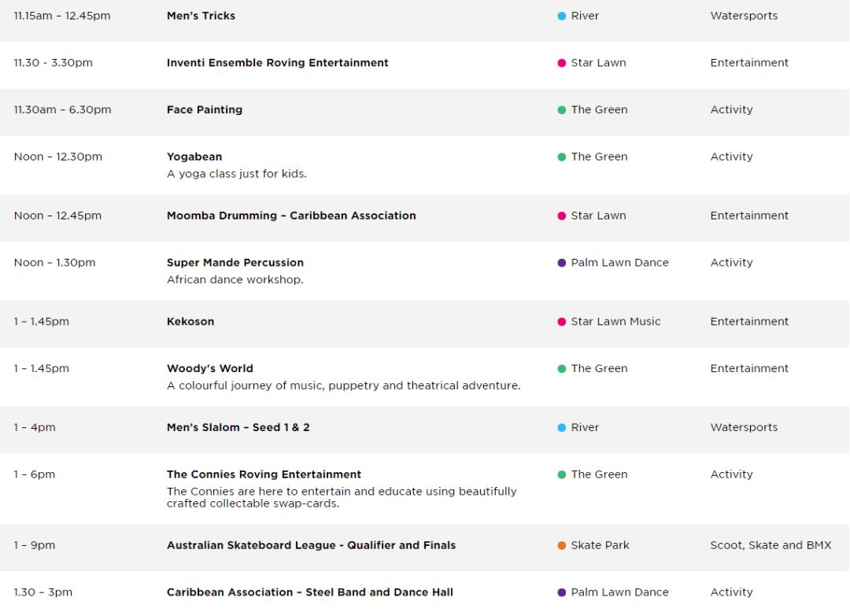Select the Face Painting event title
850x616 pixels.
[x=205, y=110]
